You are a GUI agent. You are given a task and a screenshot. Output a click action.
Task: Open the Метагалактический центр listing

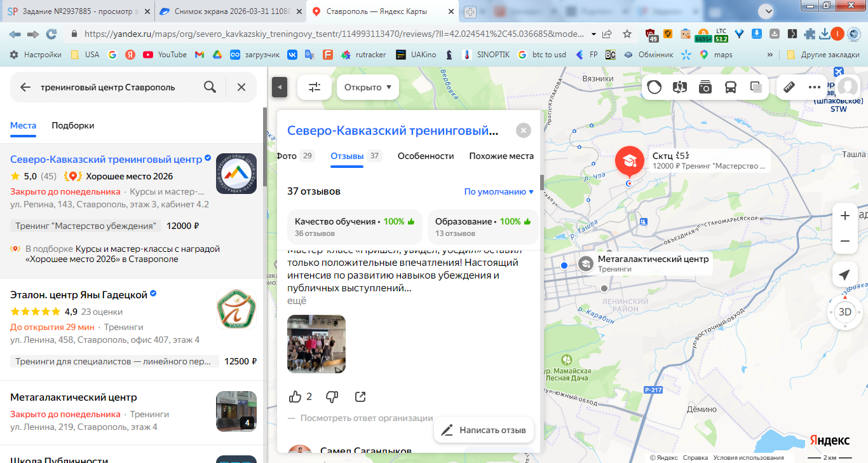(x=74, y=397)
